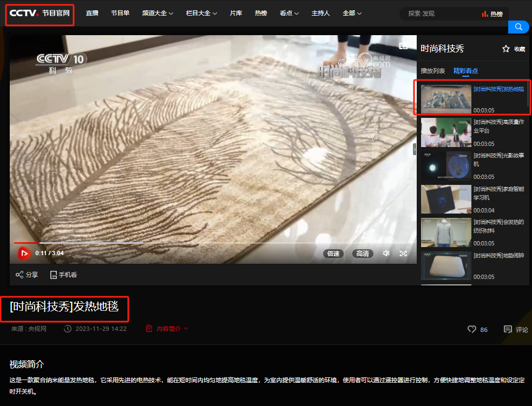Open comments via the 评论 icon
The height and width of the screenshot is (406, 532).
click(508, 329)
